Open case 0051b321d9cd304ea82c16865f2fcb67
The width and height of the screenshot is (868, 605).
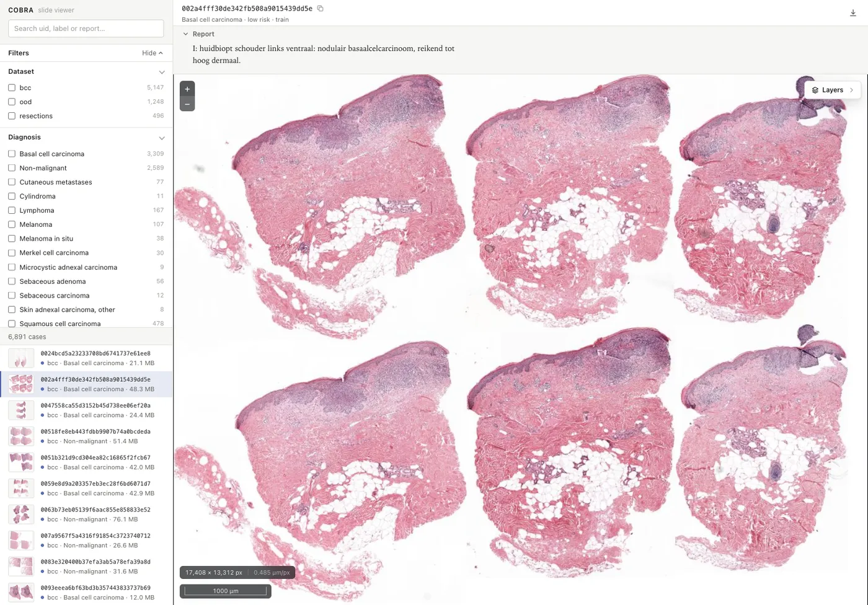point(86,462)
